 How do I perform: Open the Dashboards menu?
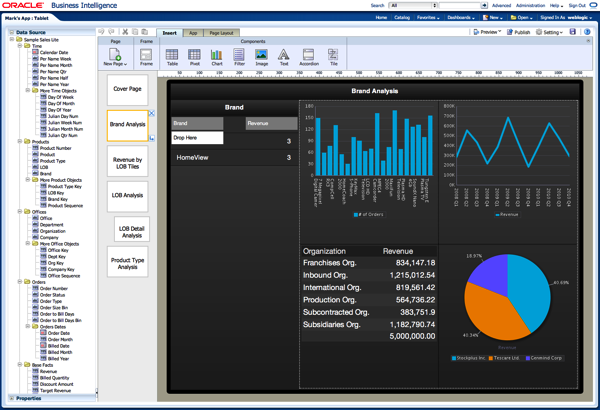tap(461, 18)
